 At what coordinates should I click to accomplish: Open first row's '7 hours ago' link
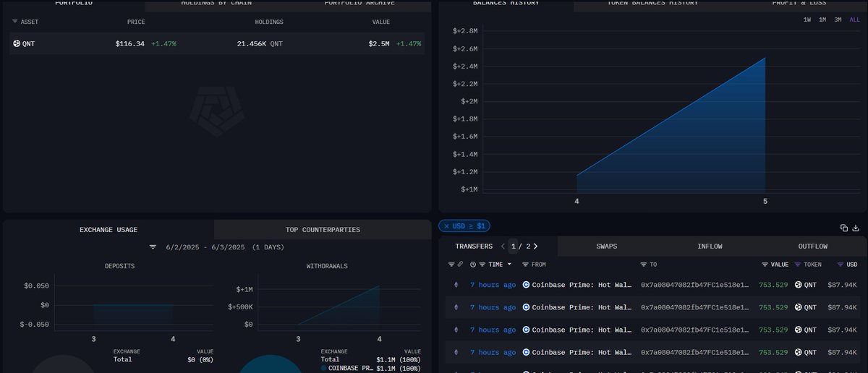coord(493,285)
